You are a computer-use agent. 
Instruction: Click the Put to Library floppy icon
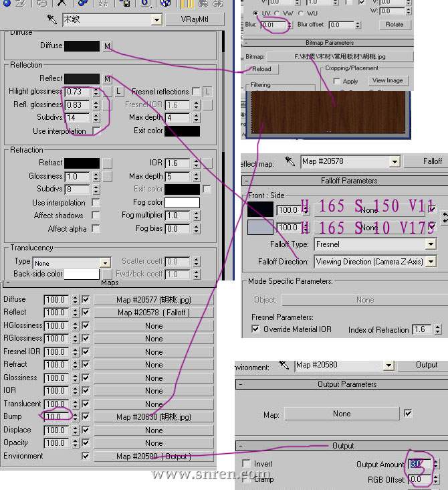(126, 3)
